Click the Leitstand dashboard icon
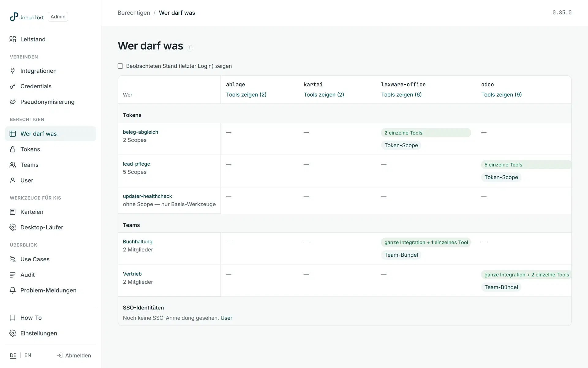Viewport: 588px width, 368px height. click(x=13, y=39)
